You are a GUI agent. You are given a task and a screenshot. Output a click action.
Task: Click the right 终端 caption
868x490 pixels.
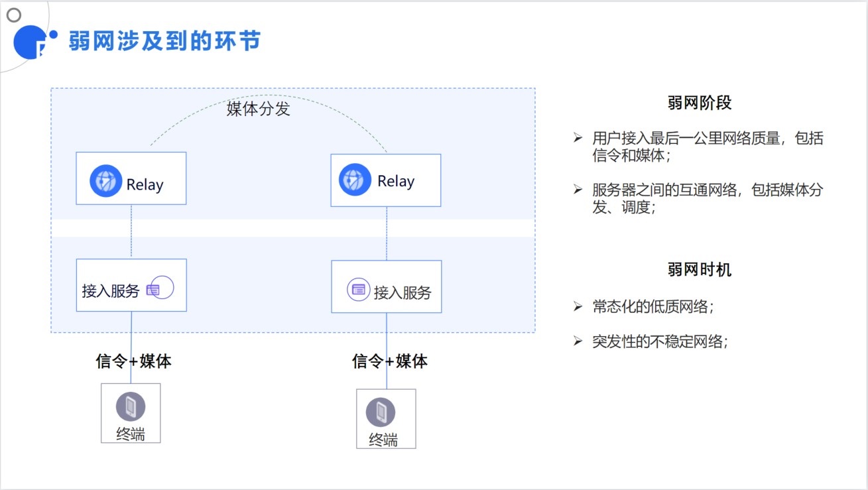[x=383, y=440]
